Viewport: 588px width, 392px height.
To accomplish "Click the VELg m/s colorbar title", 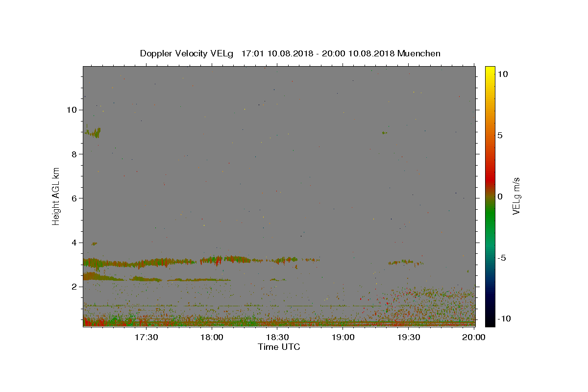I will 516,196.
